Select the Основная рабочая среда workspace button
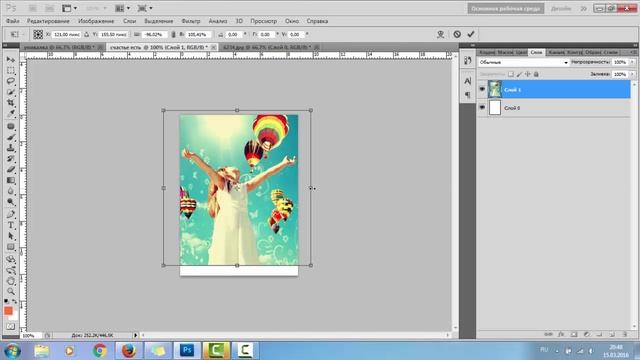 pyautogui.click(x=506, y=9)
